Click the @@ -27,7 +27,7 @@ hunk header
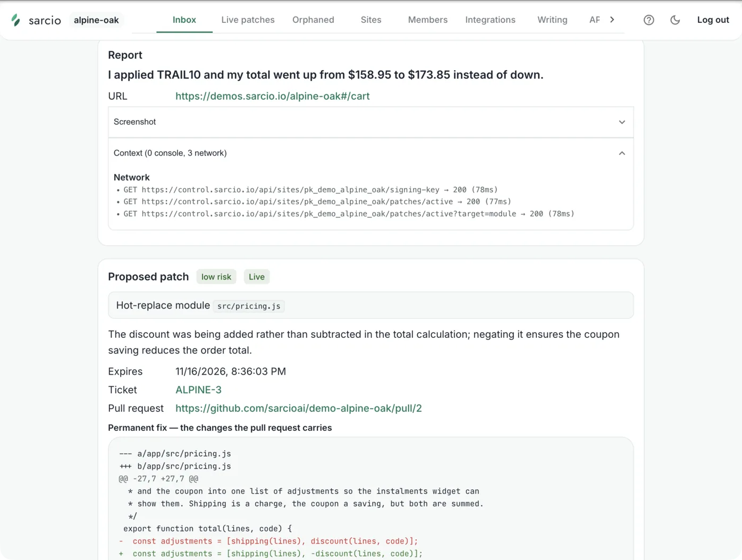The image size is (742, 560). coord(158,479)
